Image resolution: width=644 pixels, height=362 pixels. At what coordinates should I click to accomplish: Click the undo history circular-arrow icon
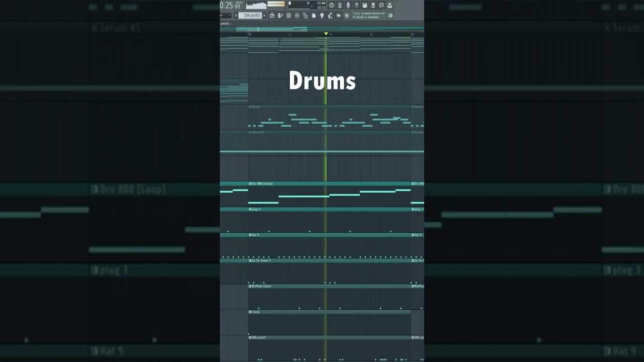(x=332, y=5)
